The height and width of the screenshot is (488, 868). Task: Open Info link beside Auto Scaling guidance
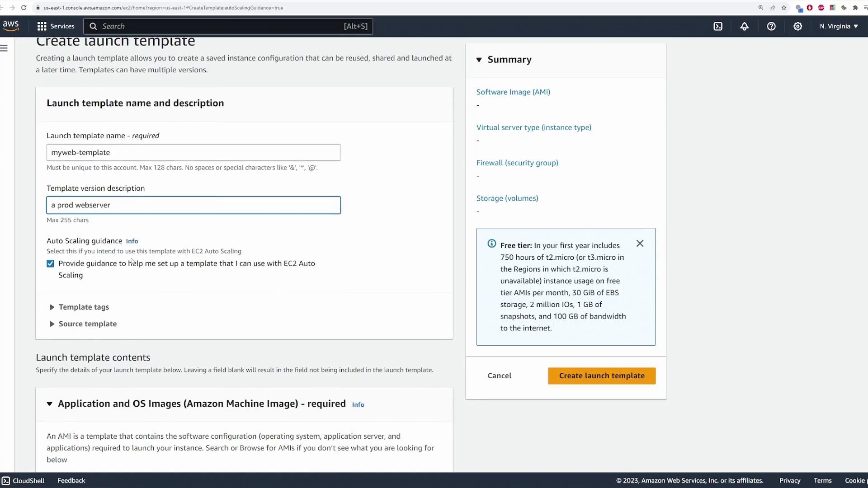tap(132, 241)
